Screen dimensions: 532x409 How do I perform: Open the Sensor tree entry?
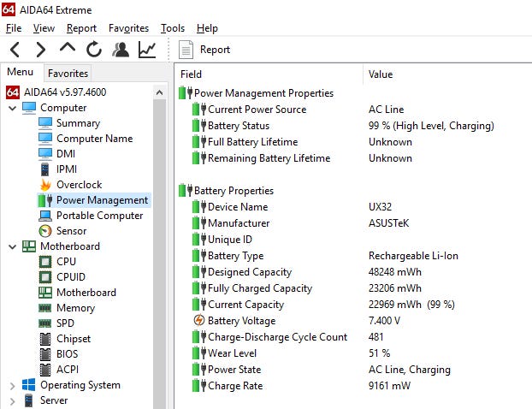[x=72, y=231]
